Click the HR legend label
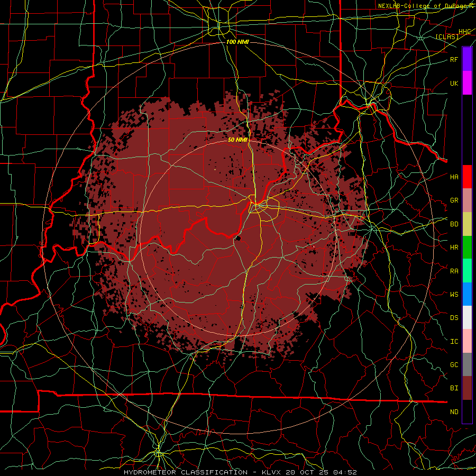The height and width of the screenshot is (476, 476). coord(454,248)
